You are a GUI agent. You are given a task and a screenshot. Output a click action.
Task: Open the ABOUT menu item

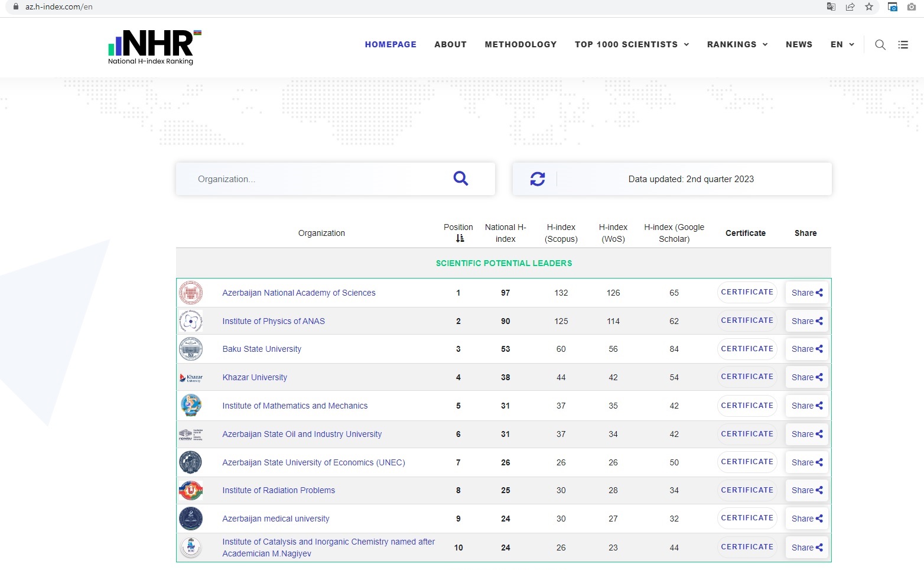click(x=450, y=44)
